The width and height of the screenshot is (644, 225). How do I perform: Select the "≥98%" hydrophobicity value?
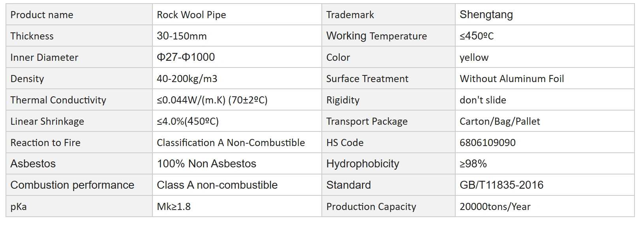click(x=473, y=164)
